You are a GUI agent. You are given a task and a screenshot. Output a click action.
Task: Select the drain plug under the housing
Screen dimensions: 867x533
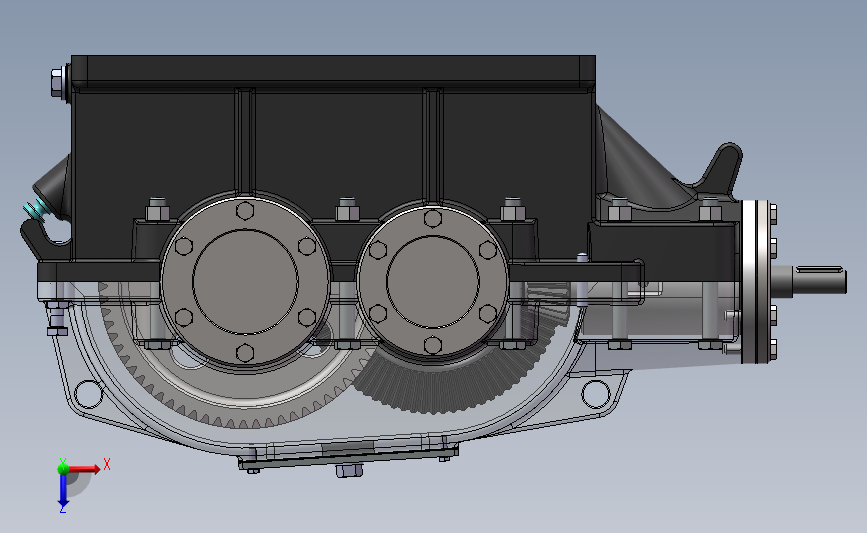pos(349,471)
